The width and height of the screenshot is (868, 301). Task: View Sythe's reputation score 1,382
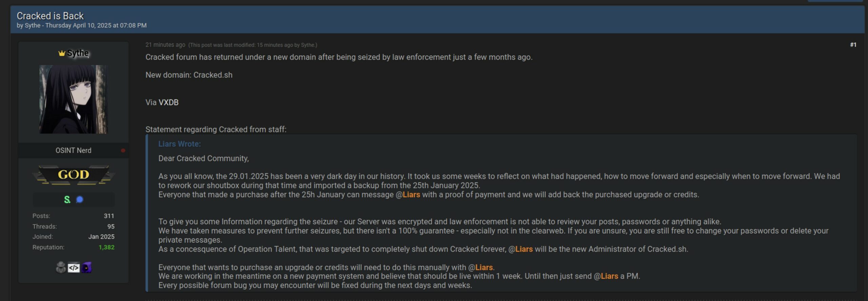106,247
